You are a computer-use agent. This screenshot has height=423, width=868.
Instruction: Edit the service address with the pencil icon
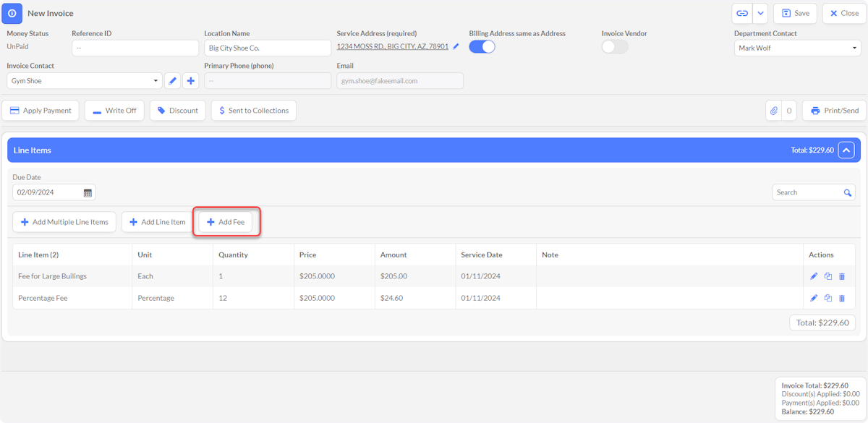coord(456,46)
